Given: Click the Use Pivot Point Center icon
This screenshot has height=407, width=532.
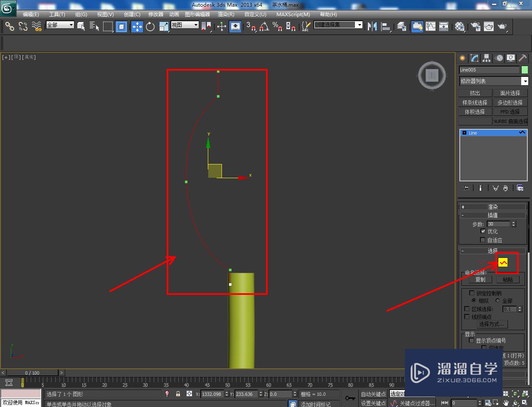Looking at the screenshot, I should click(206, 26).
